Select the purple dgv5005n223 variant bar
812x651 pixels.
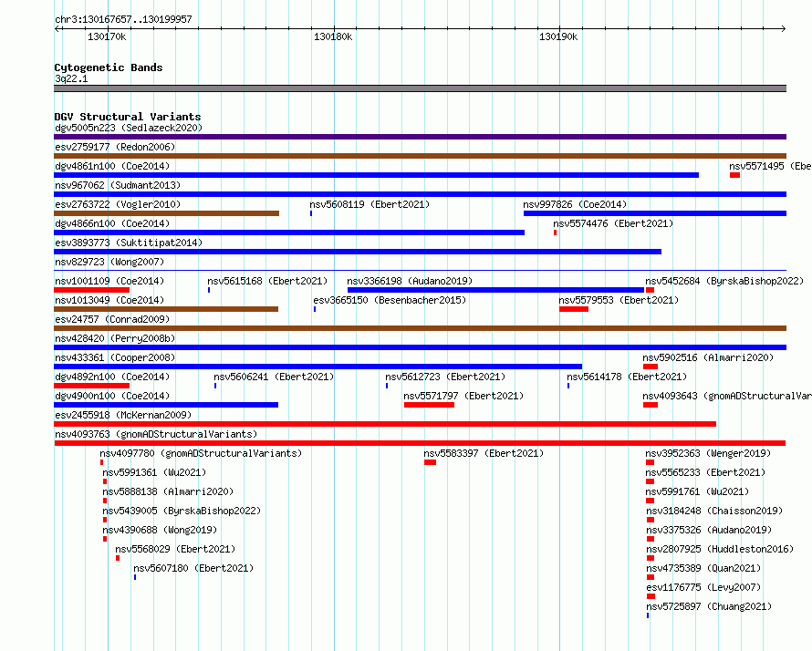coord(420,137)
